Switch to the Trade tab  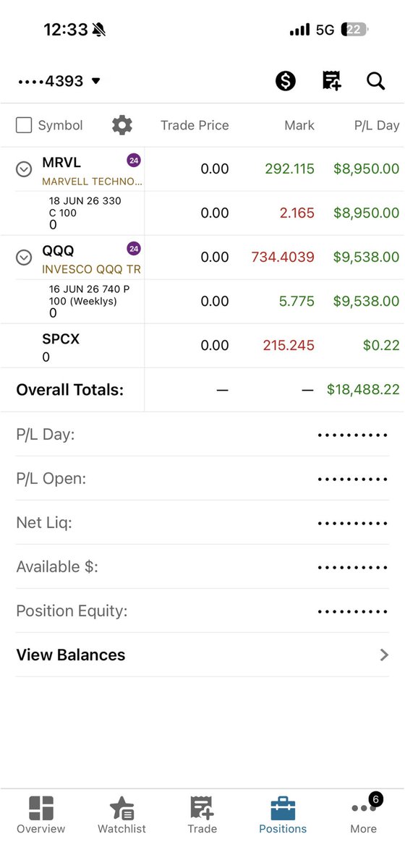(x=202, y=815)
